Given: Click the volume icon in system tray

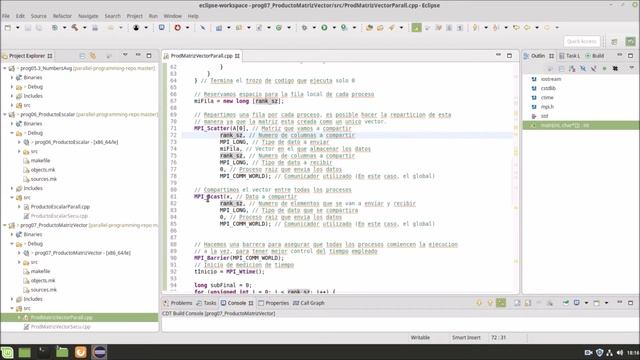Looking at the screenshot, I should [620, 352].
